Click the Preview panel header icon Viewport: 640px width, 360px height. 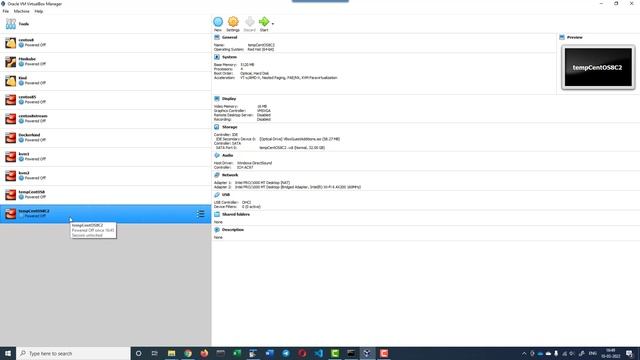click(x=562, y=37)
